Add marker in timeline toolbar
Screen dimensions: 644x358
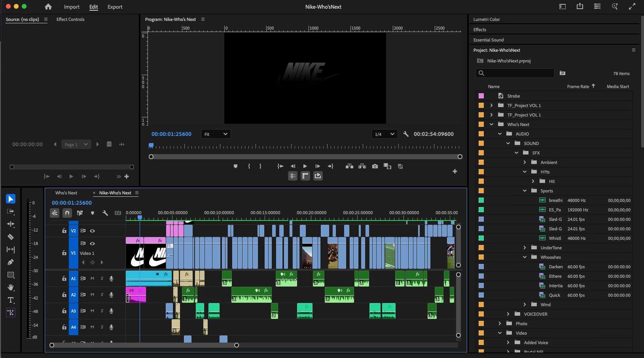point(93,213)
